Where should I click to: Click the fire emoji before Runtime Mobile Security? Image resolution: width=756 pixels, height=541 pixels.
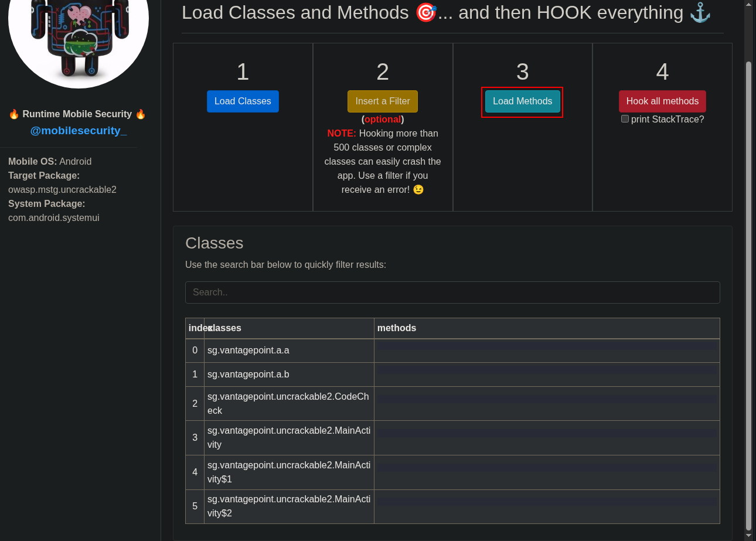[x=14, y=114]
